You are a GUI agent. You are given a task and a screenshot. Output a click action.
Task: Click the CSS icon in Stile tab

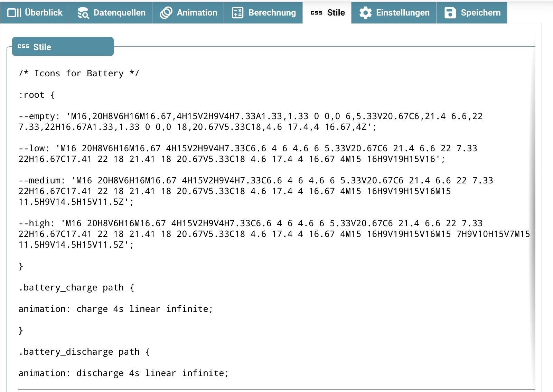tap(316, 13)
